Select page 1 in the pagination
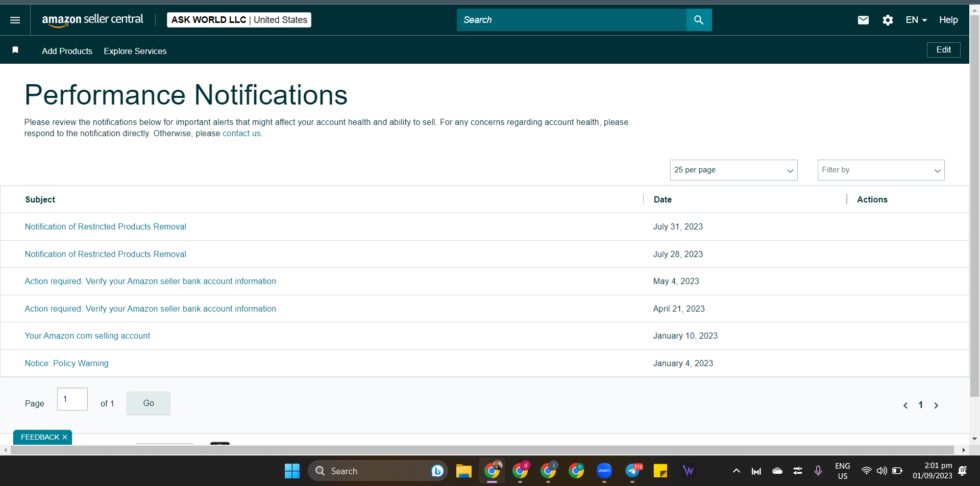 coord(921,405)
